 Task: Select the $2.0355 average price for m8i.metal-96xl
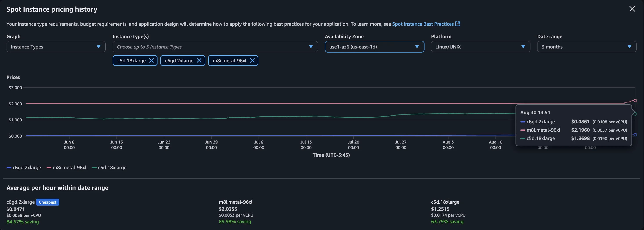click(x=228, y=209)
